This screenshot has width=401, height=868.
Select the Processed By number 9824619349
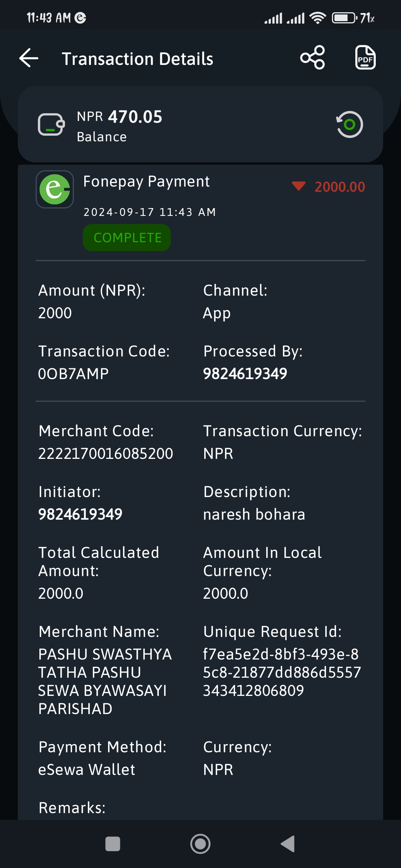coord(245,374)
